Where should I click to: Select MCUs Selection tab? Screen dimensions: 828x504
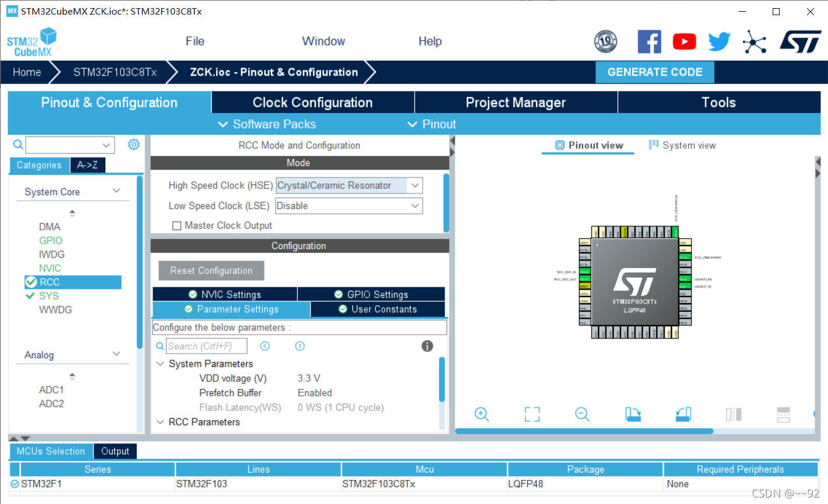(51, 451)
